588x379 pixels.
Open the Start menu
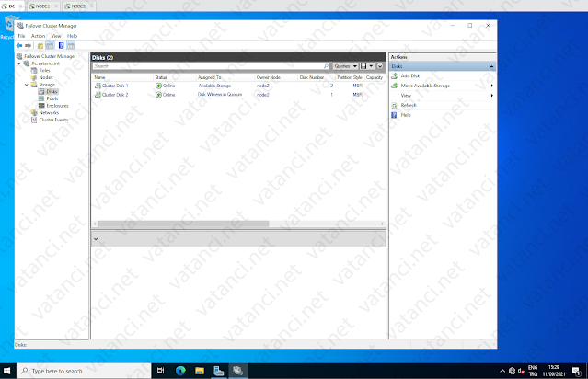(6, 371)
